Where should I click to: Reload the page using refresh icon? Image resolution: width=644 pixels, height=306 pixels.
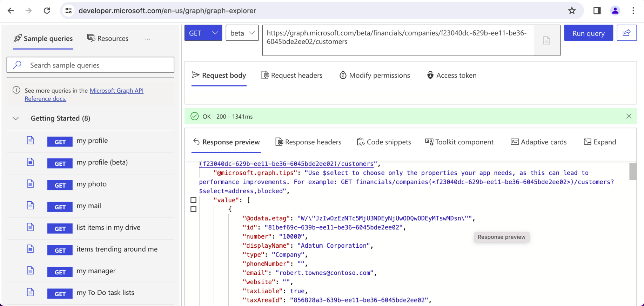click(47, 11)
